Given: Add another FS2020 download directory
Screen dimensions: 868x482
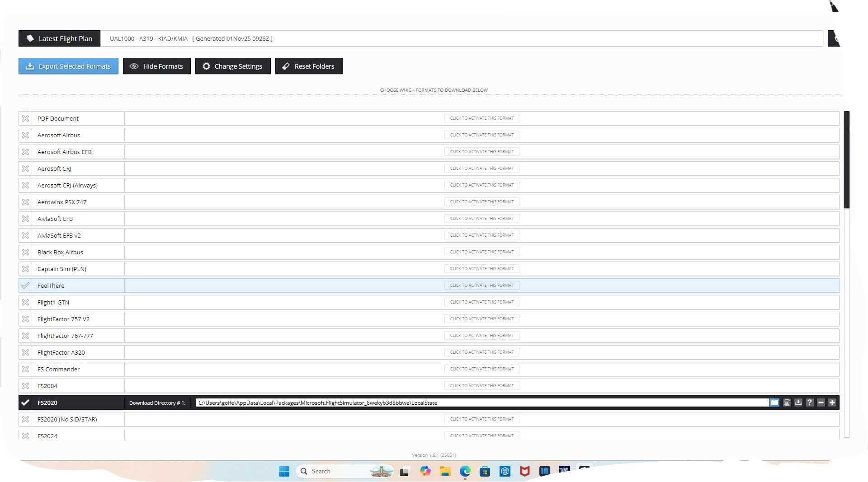Looking at the screenshot, I should [x=832, y=402].
